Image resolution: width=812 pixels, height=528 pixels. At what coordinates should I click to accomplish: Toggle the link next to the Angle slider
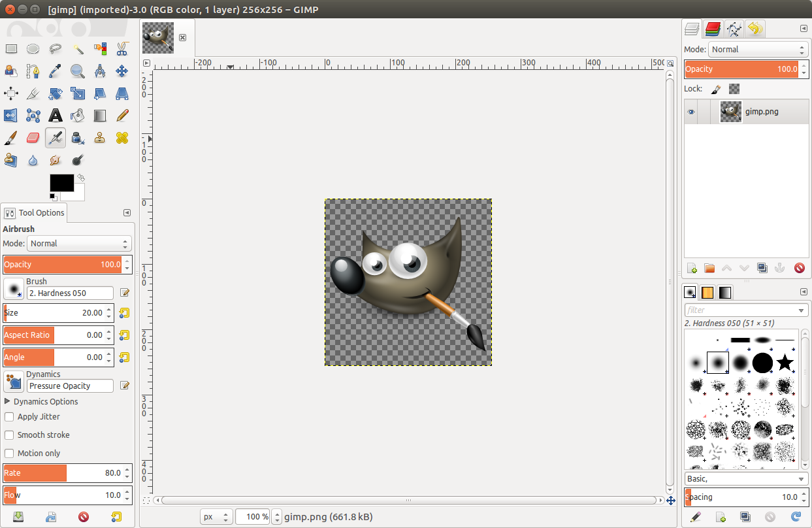pos(124,357)
